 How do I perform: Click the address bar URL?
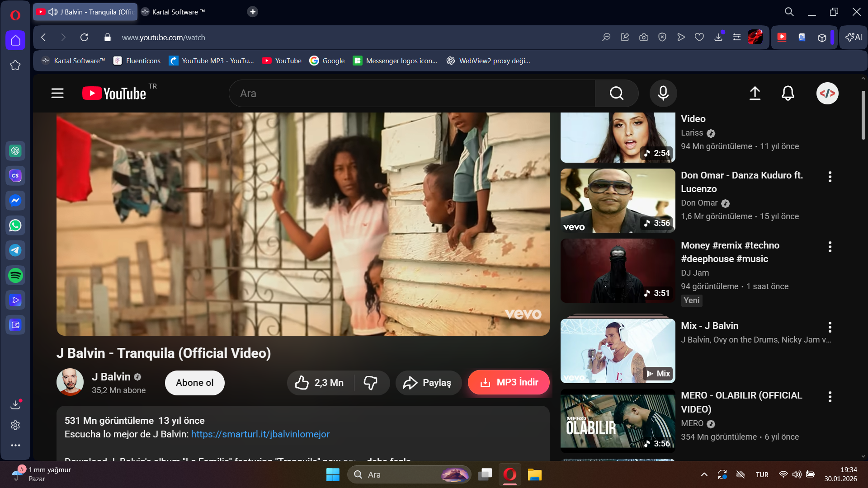tap(164, 38)
